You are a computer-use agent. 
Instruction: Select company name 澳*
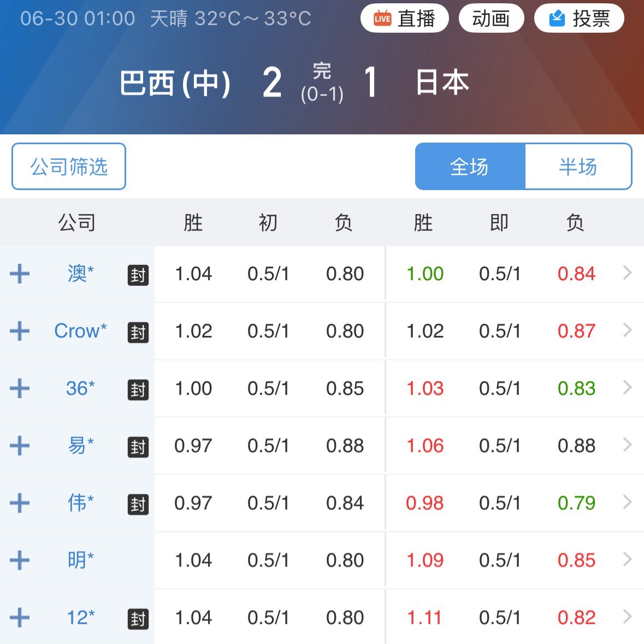click(80, 274)
